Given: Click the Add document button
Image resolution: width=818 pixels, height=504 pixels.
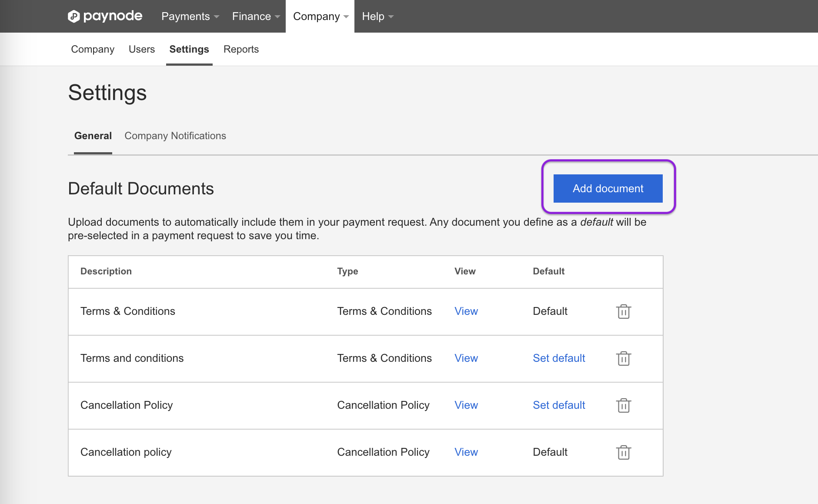Looking at the screenshot, I should (x=608, y=188).
